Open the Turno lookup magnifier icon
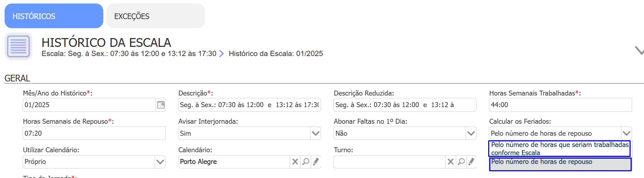This screenshot has height=178, width=644. coord(461,162)
